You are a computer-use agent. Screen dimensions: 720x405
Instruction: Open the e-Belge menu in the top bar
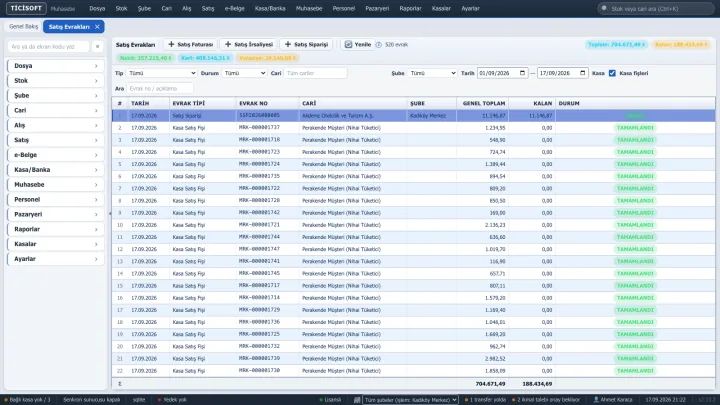point(235,8)
